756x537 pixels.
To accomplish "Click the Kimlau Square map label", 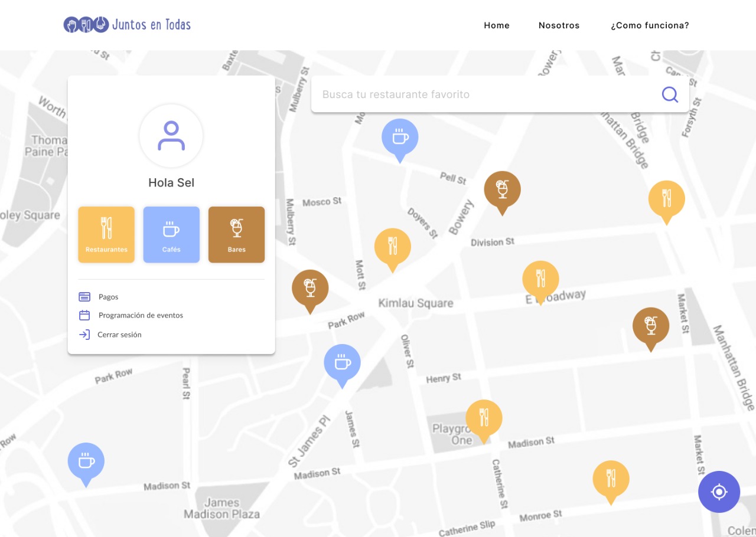I will click(416, 303).
